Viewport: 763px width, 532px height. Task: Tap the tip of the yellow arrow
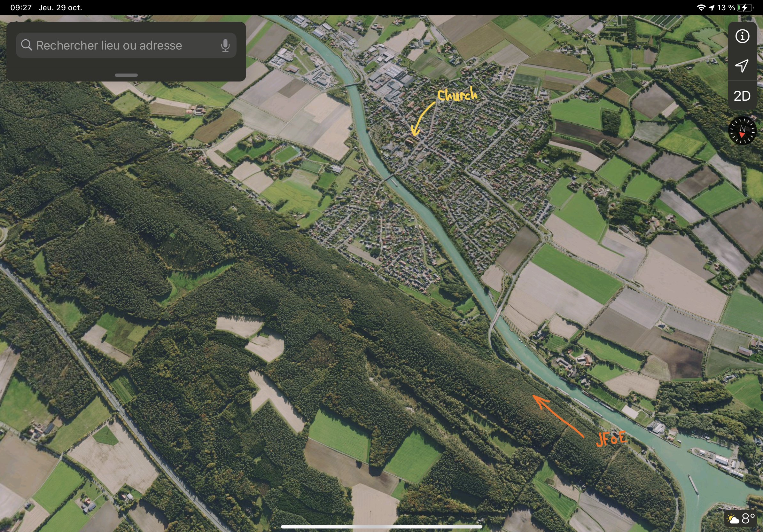[414, 135]
